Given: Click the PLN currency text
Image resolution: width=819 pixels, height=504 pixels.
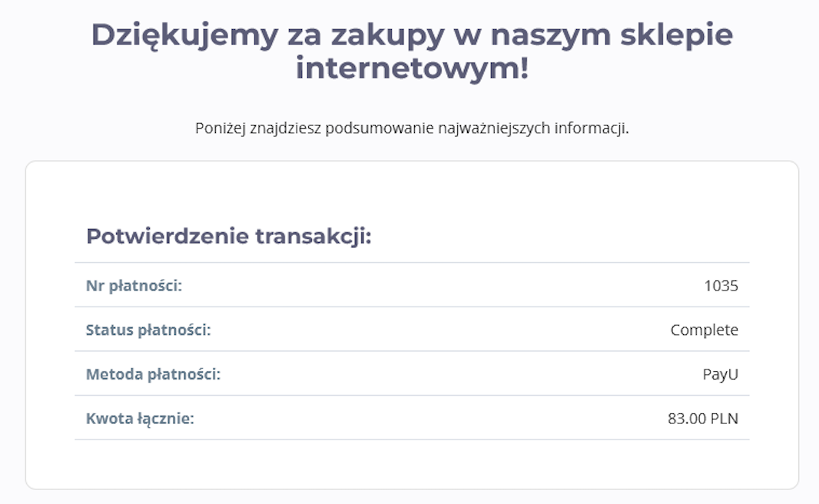Looking at the screenshot, I should click(x=724, y=419).
